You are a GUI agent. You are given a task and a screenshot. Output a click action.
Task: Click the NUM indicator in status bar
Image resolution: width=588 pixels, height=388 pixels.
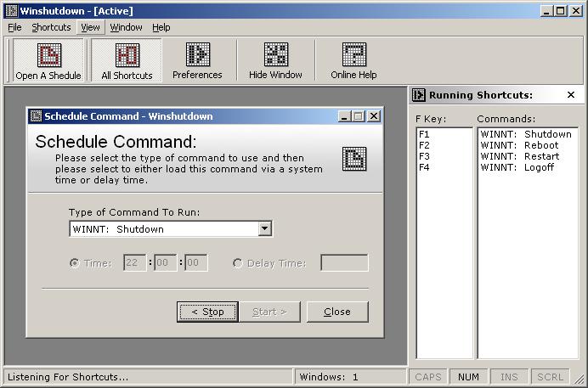pos(468,377)
